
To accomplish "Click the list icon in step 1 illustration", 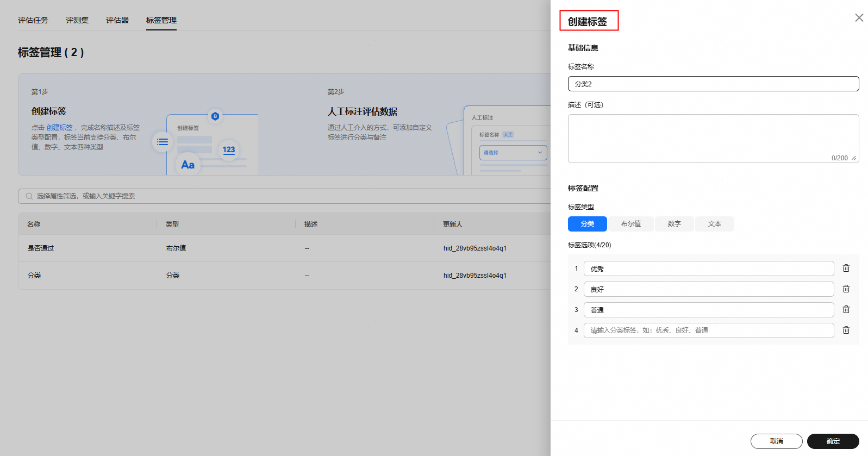I will [163, 142].
